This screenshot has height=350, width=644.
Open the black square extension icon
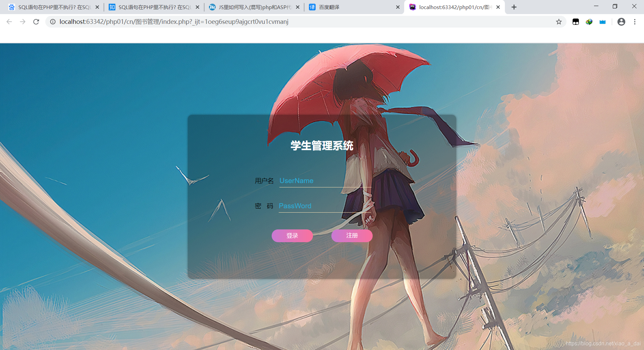click(x=576, y=22)
